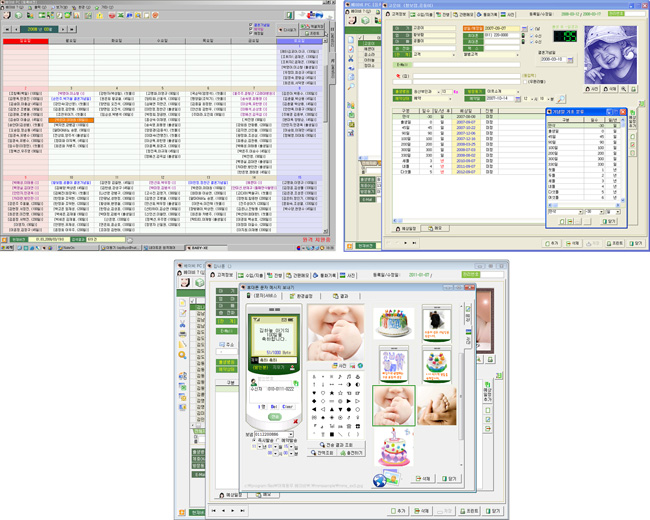Jump to first month in calendar window

coord(7,29)
